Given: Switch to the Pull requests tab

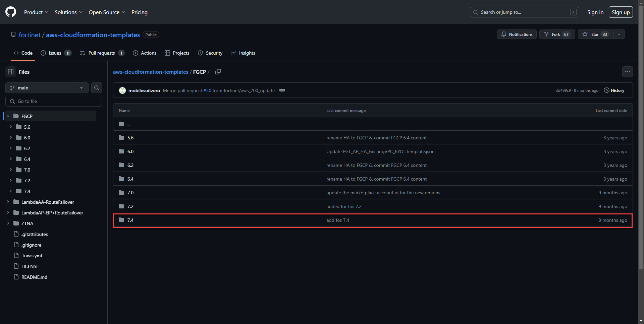Looking at the screenshot, I should [102, 53].
